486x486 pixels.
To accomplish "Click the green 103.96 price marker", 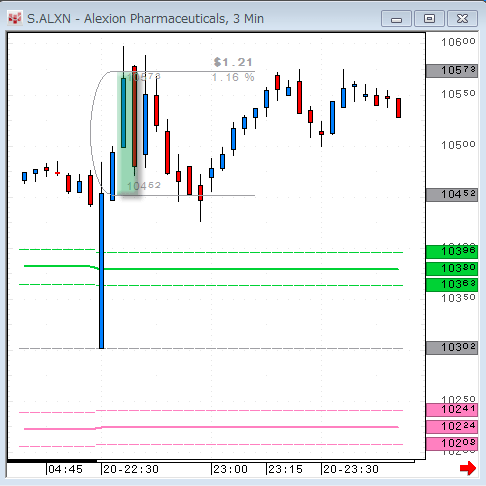I will pos(452,252).
